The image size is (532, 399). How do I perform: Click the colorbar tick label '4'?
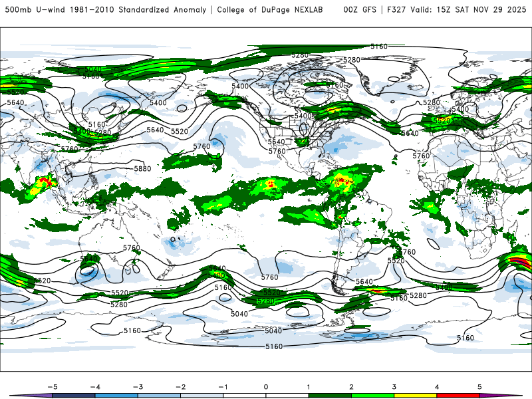[x=437, y=387]
